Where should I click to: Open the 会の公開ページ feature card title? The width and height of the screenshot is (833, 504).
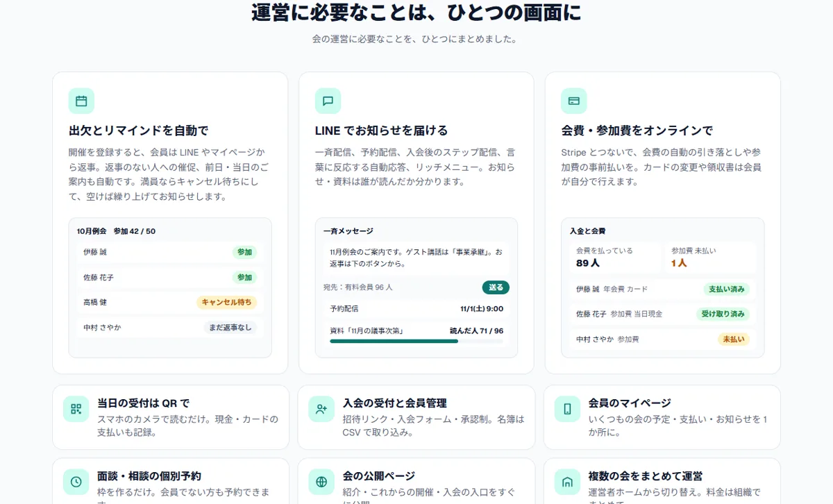378,476
